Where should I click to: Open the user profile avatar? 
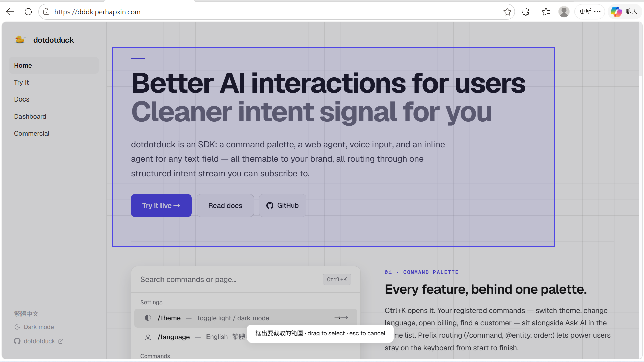[564, 12]
